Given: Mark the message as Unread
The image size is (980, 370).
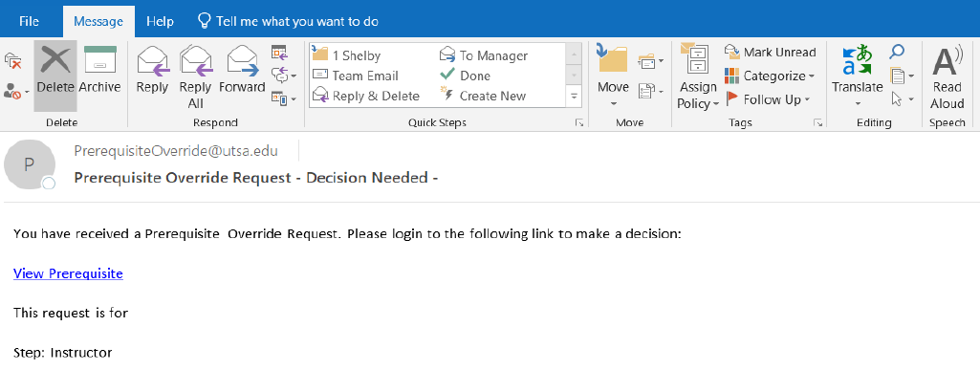Looking at the screenshot, I should (771, 53).
